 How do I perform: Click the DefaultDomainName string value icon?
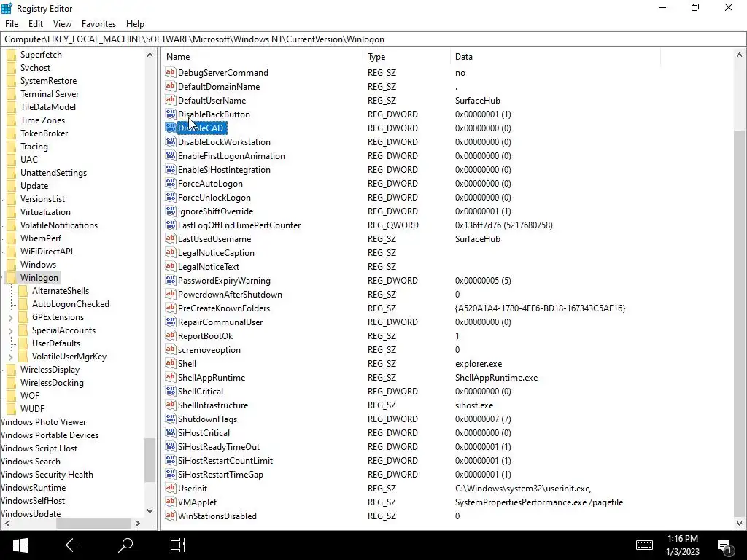171,86
